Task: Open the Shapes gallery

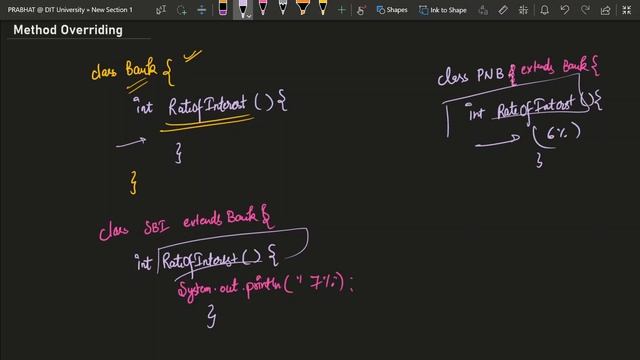Action: point(392,10)
